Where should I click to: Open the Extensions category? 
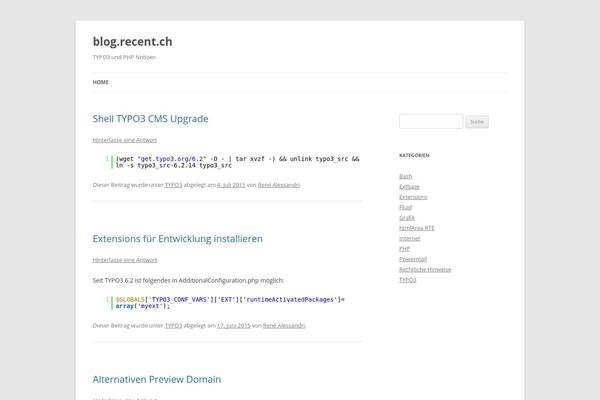(x=413, y=197)
